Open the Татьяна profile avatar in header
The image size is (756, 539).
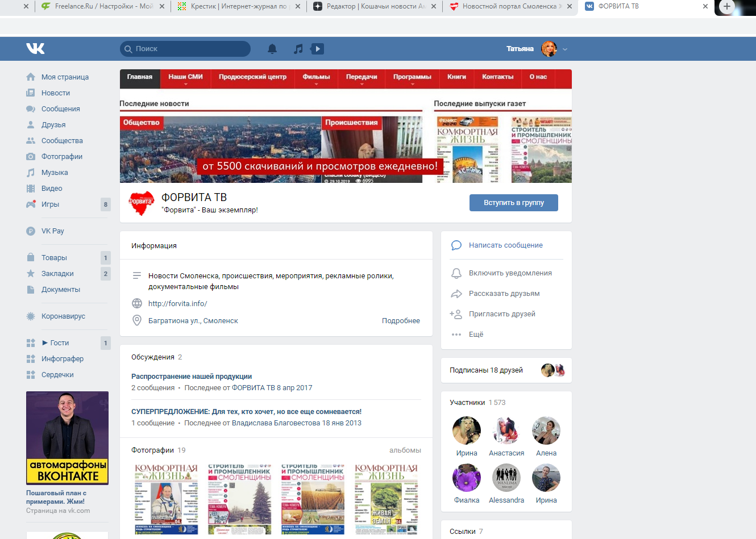(x=549, y=49)
